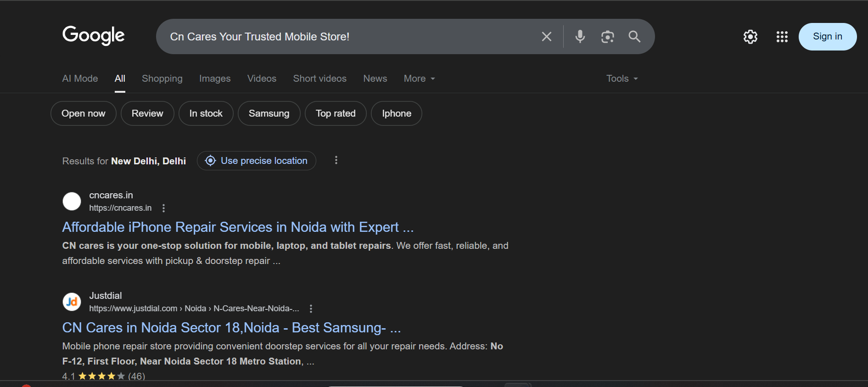
Task: Open the Google apps grid icon
Action: tap(782, 37)
